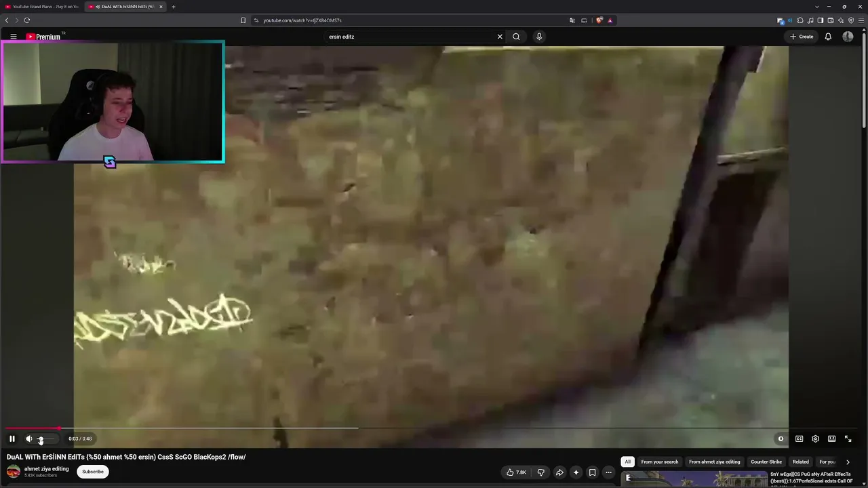Select the "For you" chip

point(827,462)
